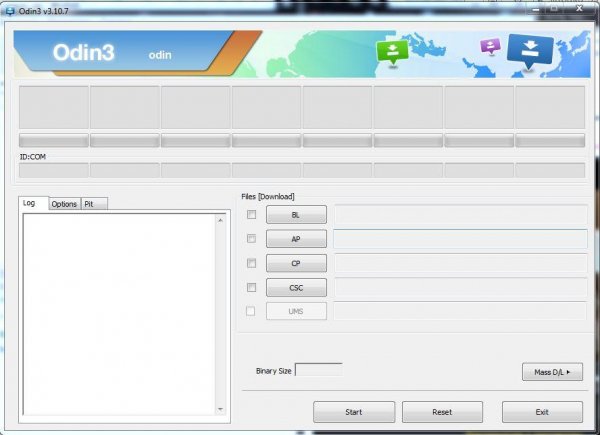The image size is (600, 435).
Task: Click the ID:COM label
Action: 33,157
